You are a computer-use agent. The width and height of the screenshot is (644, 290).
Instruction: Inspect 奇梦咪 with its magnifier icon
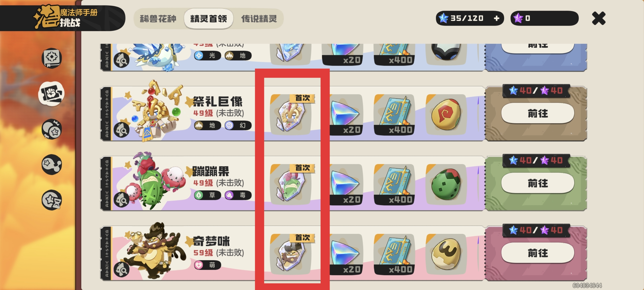coord(122,270)
